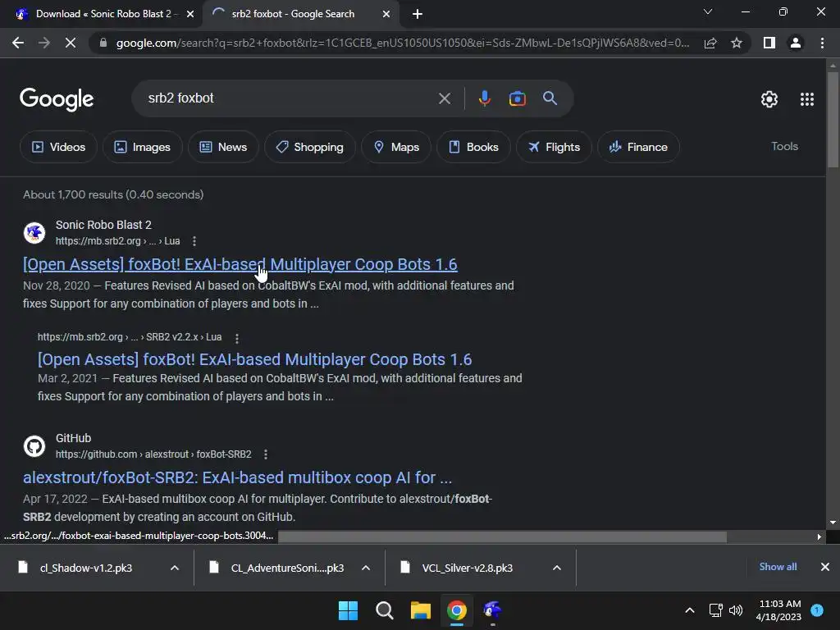Open Windows taskbar search
This screenshot has width=840, height=630.
(384, 610)
